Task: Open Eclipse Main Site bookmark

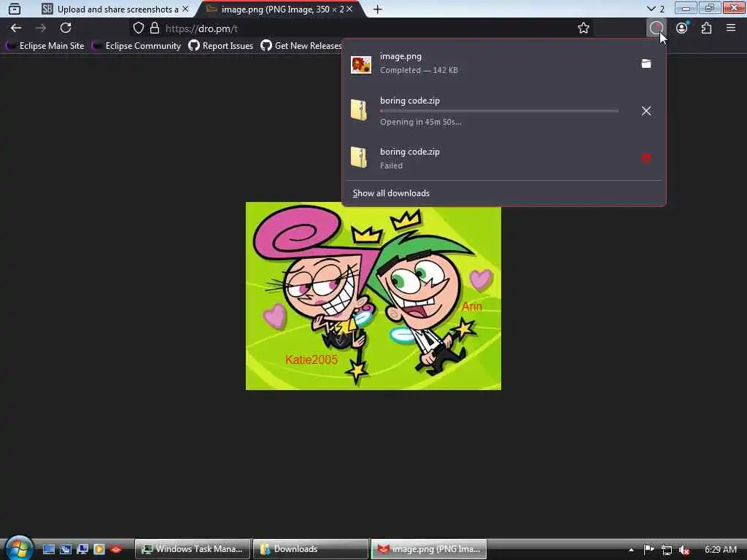Action: point(45,46)
